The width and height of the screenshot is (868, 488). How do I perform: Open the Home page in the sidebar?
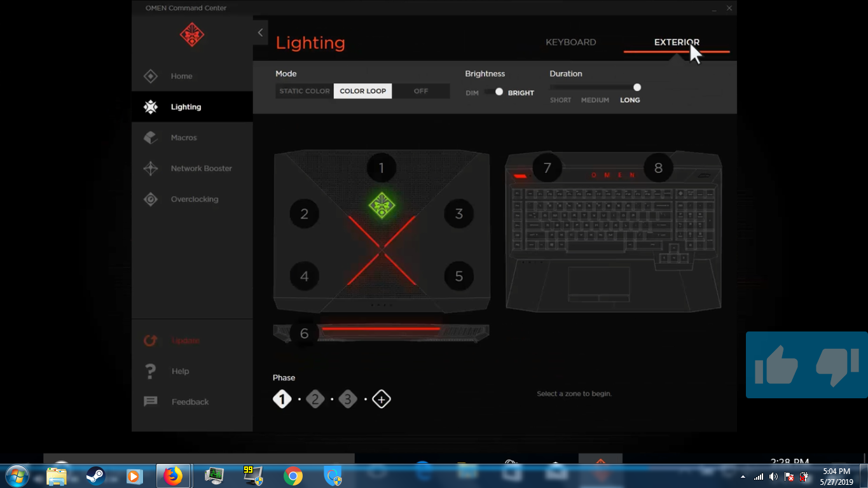click(192, 76)
